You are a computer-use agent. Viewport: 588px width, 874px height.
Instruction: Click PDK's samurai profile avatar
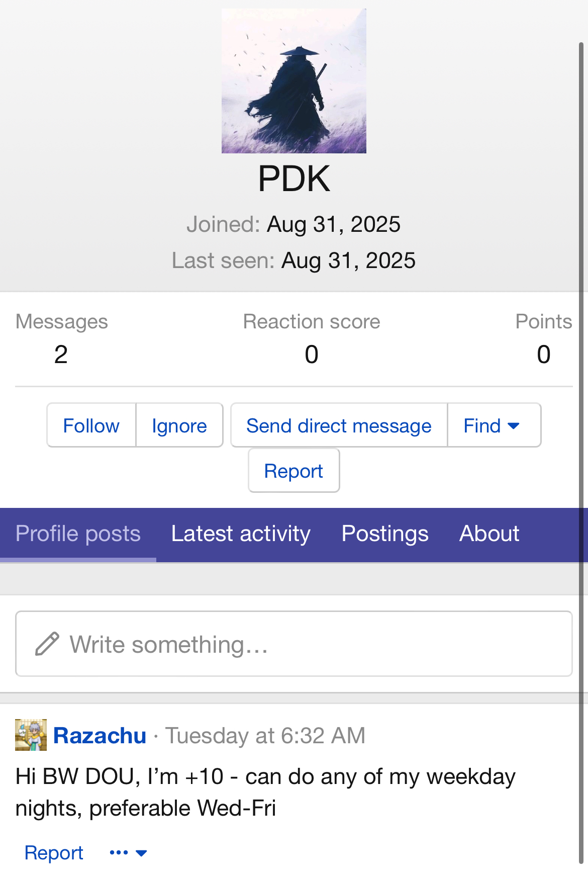point(294,81)
